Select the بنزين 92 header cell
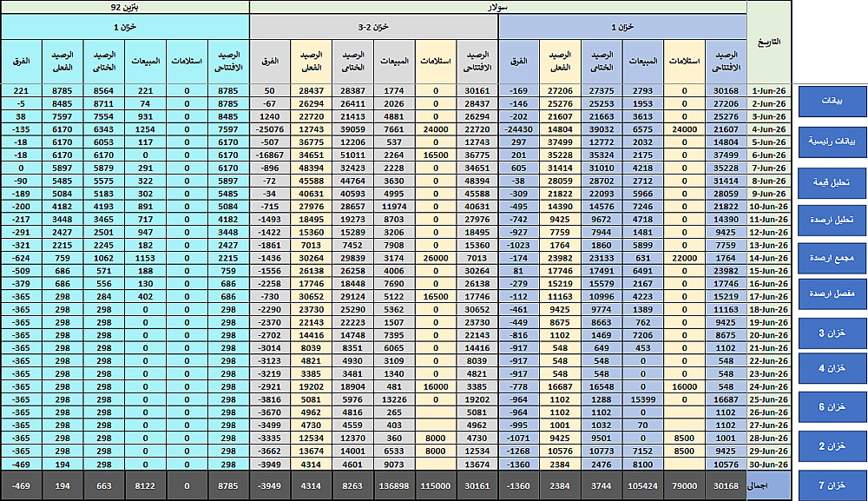The image size is (868, 501). pyautogui.click(x=125, y=7)
